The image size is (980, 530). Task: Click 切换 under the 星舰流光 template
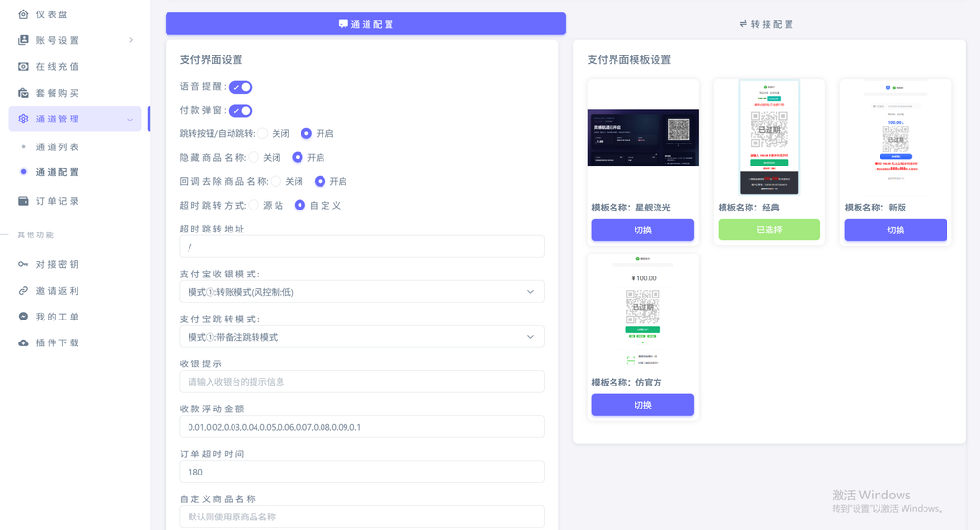tap(642, 230)
